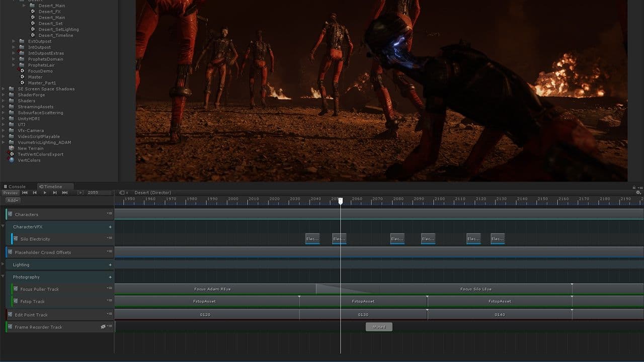
Task: Toggle Preview mode in the Timeline
Action: point(10,193)
